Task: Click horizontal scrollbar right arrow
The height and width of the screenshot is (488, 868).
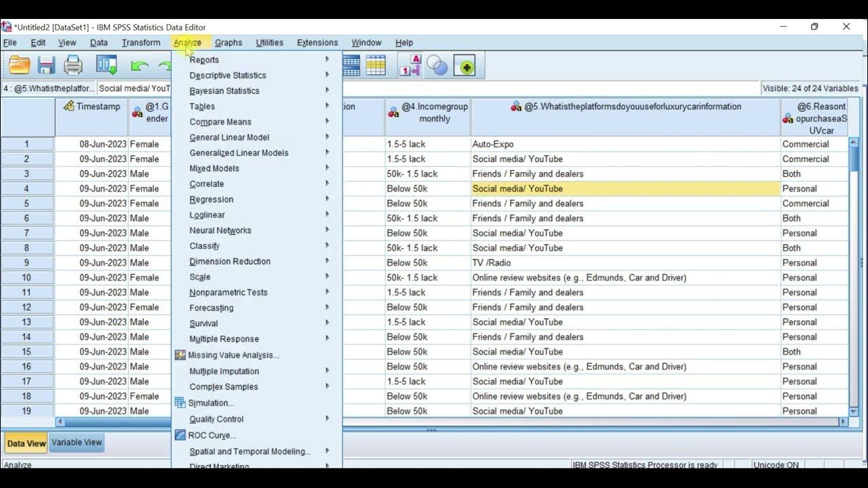Action: [844, 422]
